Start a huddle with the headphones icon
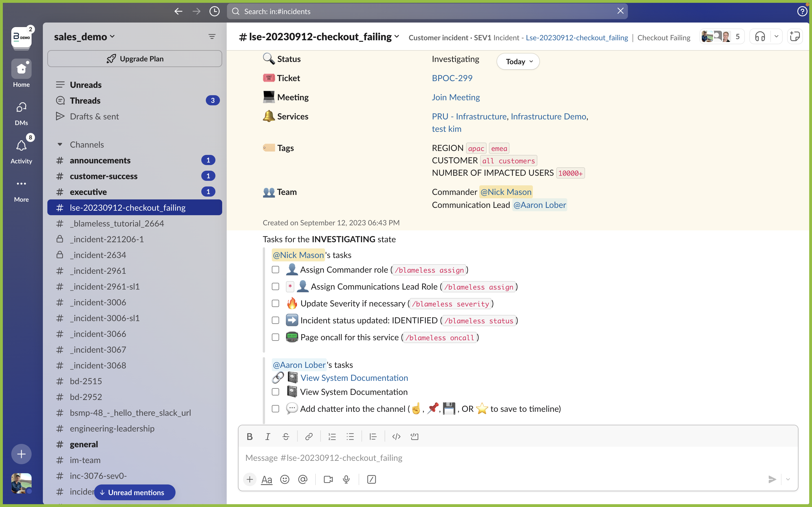Viewport: 812px width, 507px height. (x=759, y=36)
